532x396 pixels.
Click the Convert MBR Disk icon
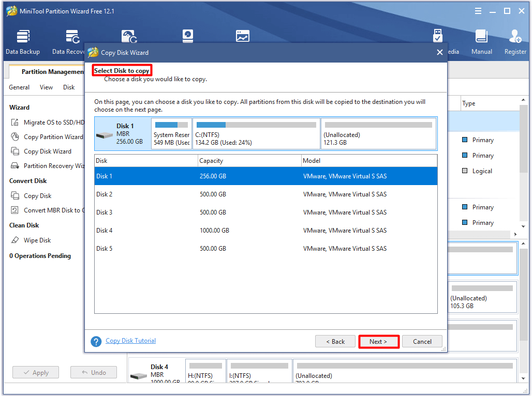coord(15,210)
